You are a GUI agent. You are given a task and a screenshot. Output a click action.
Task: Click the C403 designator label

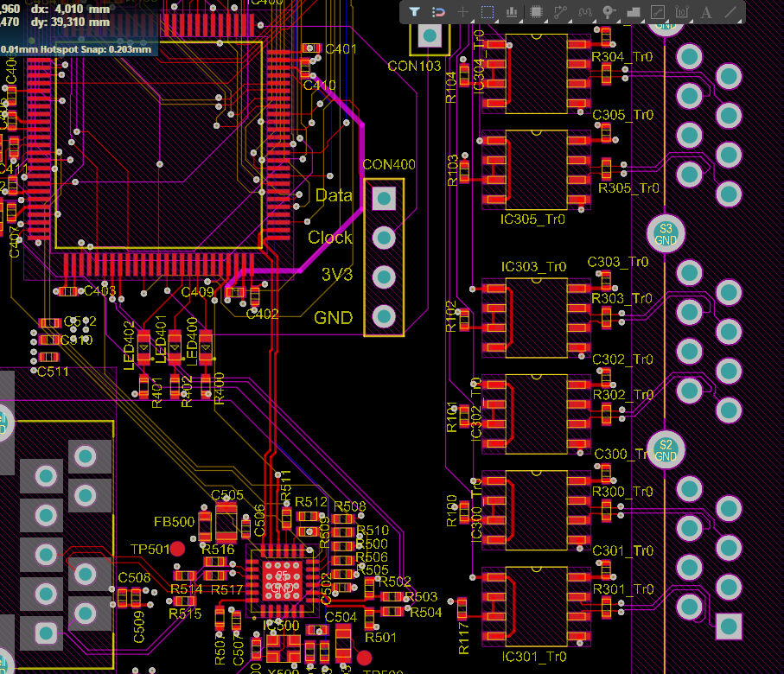pyautogui.click(x=100, y=291)
